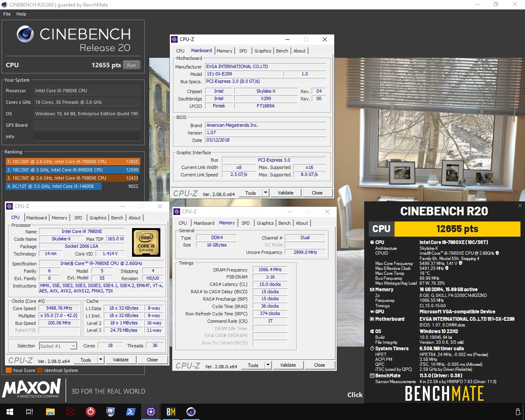The image size is (525, 420).
Task: Click Validate in the Motherboard CPU-Z window
Action: coord(285,193)
